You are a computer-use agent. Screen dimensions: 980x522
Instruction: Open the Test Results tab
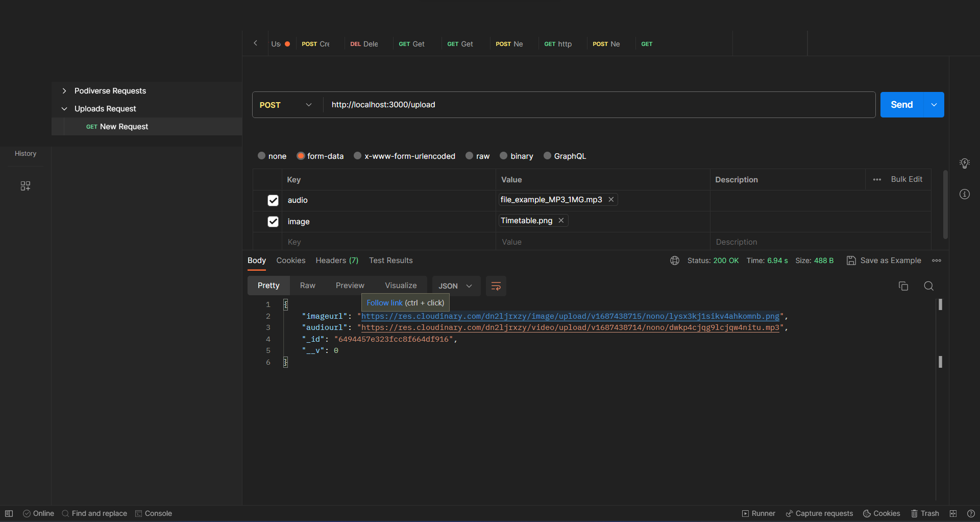(391, 260)
